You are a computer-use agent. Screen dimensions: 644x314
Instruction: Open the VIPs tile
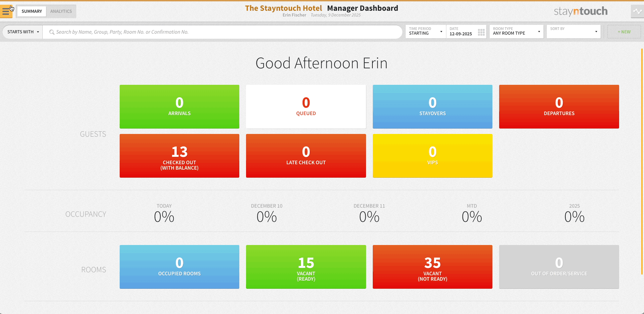tap(433, 156)
